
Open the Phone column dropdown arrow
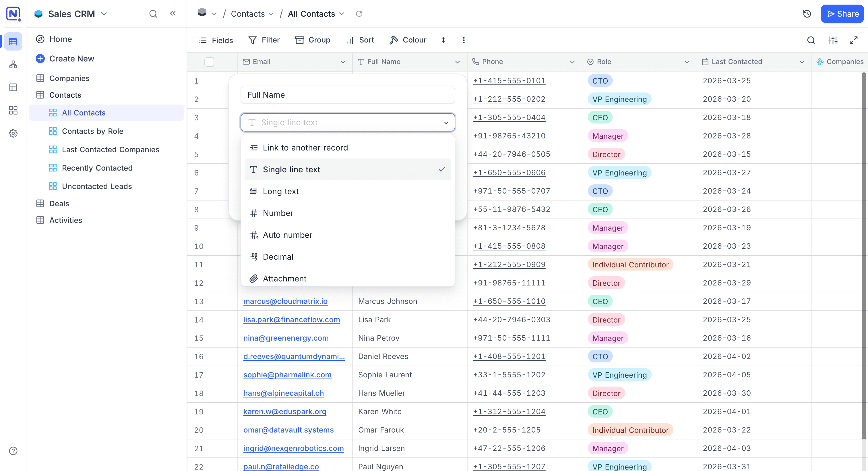[572, 62]
